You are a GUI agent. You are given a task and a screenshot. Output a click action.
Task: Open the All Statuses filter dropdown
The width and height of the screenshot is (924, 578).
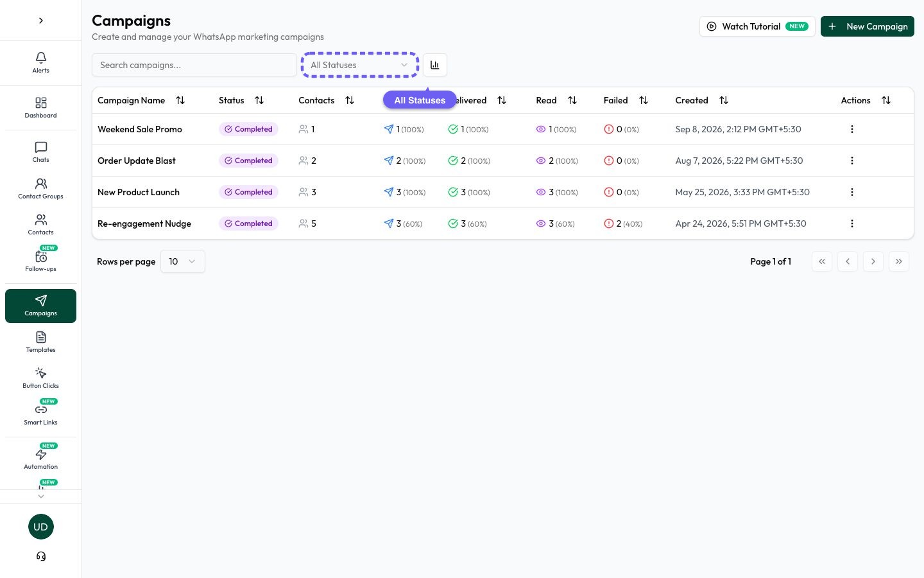360,65
